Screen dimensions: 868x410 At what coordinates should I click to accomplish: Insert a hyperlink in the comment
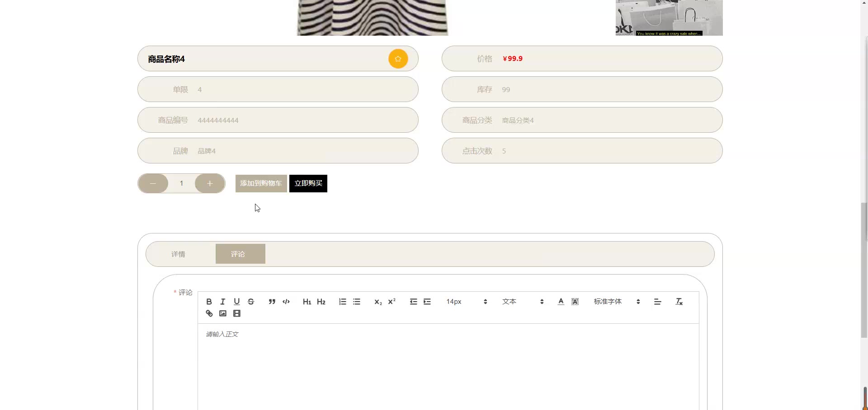[209, 313]
